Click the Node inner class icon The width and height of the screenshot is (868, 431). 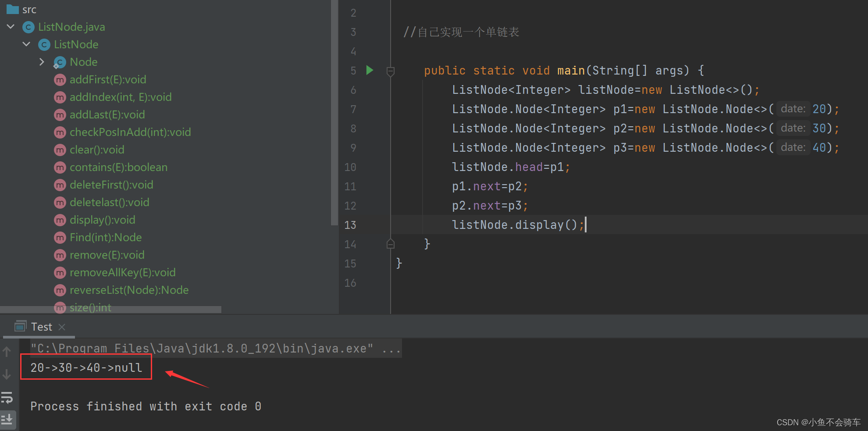(60, 62)
